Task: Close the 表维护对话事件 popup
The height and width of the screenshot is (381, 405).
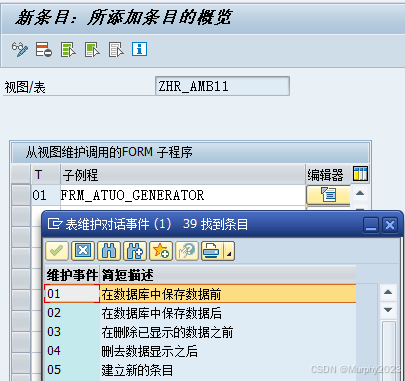Action: [390, 225]
